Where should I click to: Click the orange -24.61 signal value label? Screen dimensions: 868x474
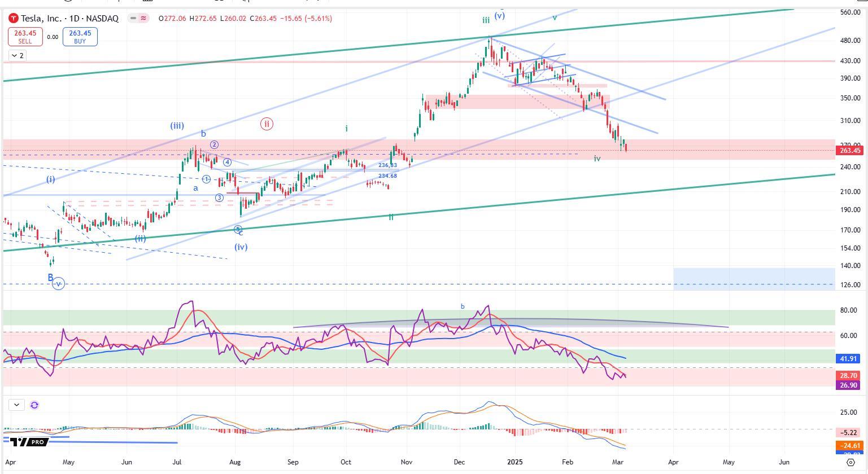[849, 446]
